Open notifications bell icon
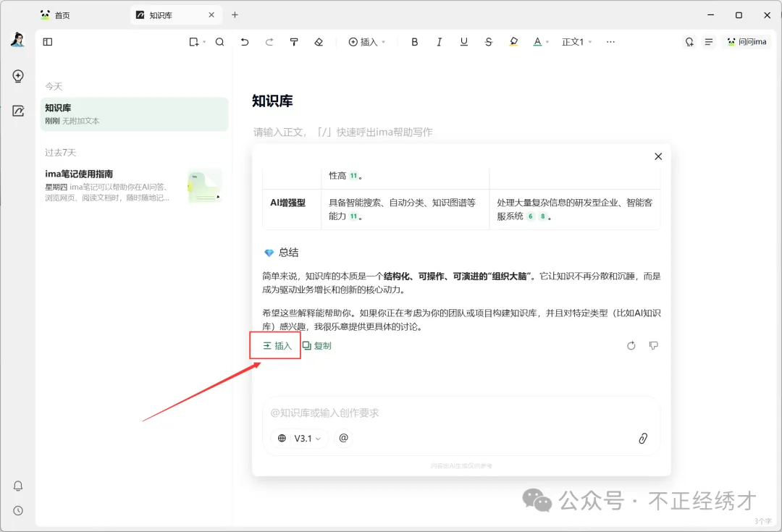 click(x=18, y=486)
